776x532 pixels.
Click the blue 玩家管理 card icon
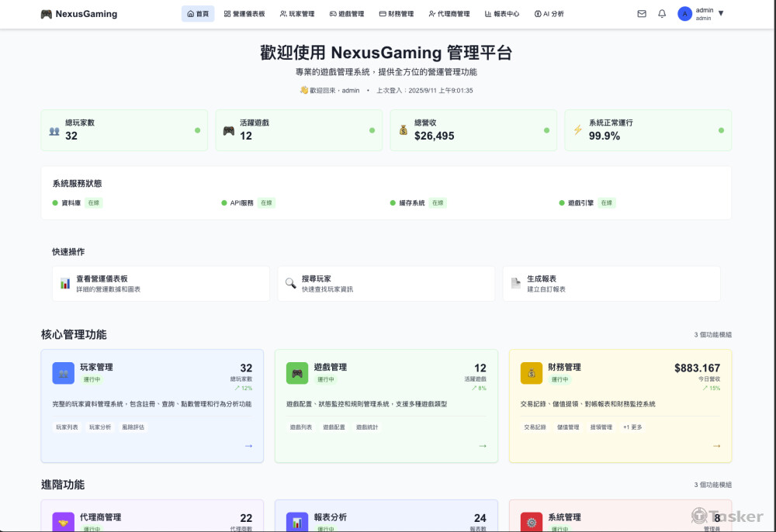point(64,373)
